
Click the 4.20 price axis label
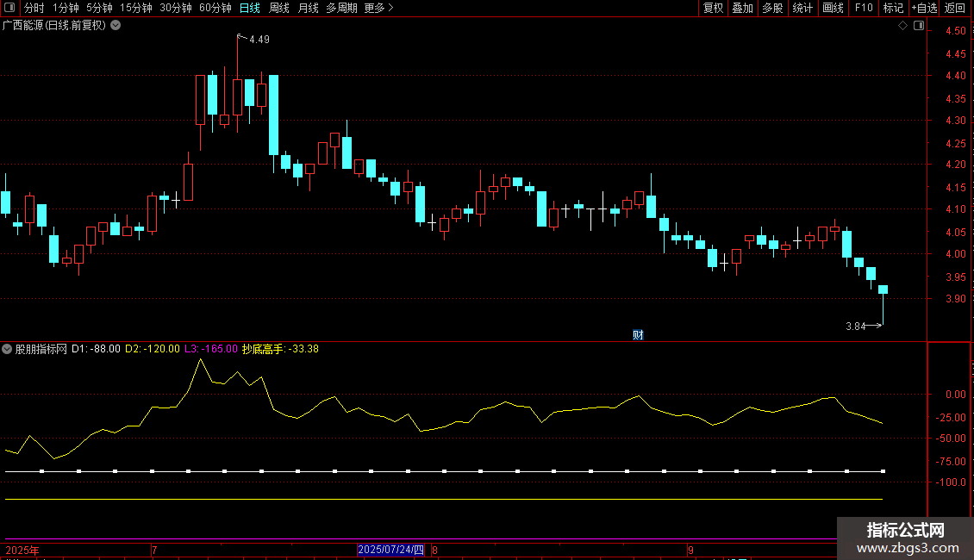(955, 165)
